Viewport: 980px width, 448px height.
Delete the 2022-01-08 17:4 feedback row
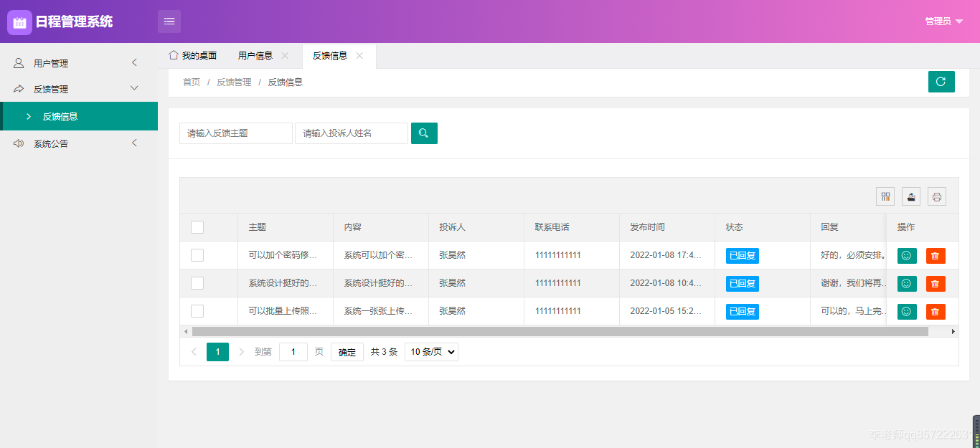point(936,256)
